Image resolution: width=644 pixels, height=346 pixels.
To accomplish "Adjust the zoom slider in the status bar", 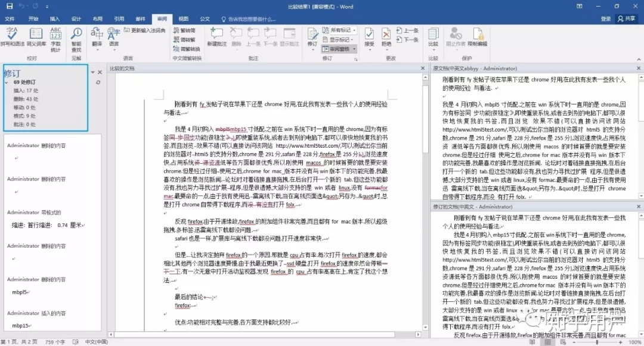I will pos(597,342).
